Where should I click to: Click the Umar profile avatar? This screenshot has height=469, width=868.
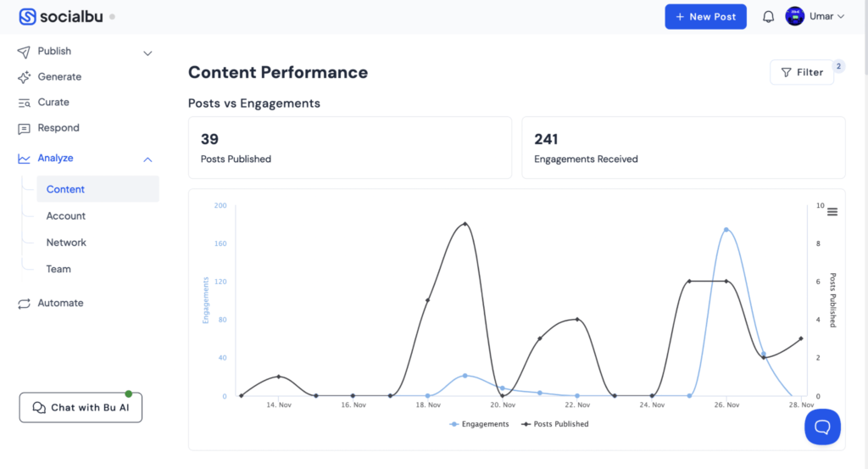click(794, 17)
